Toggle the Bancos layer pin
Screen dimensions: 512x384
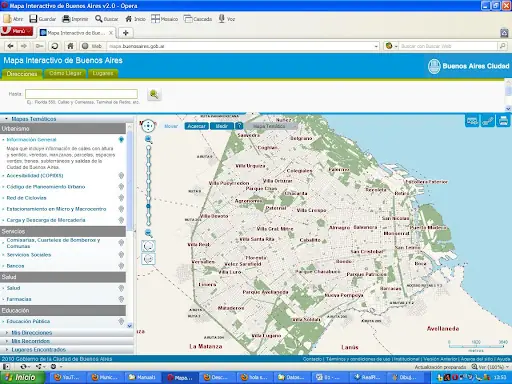[121, 266]
